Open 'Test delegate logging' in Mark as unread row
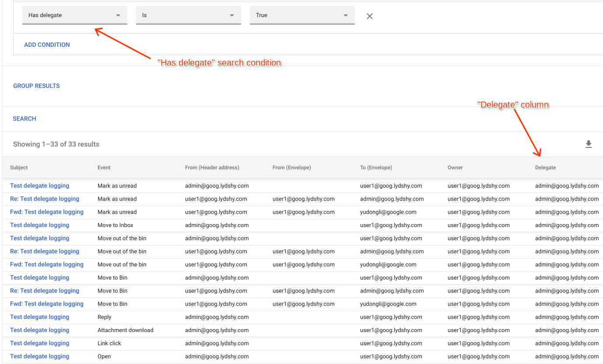Viewport: 603px width, 364px height. point(40,186)
